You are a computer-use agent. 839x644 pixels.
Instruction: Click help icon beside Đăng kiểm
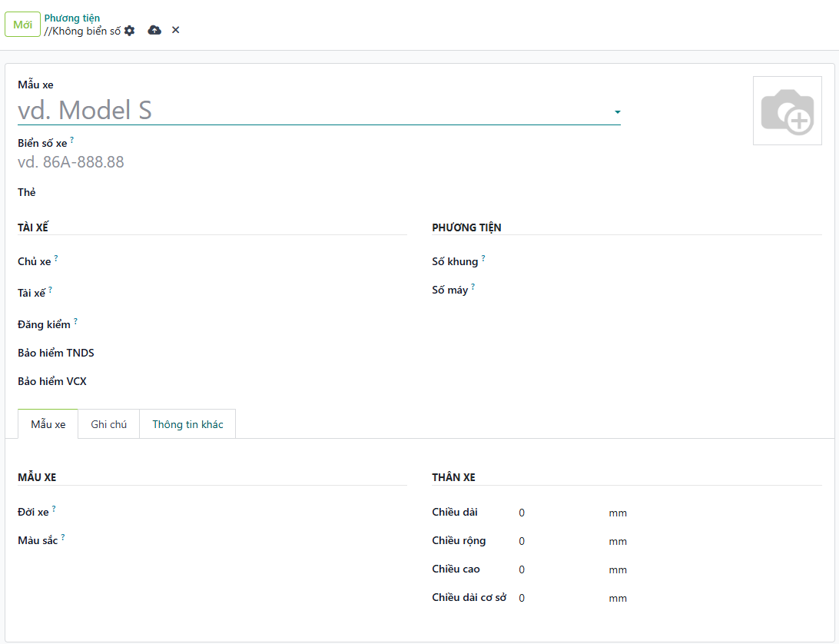[x=75, y=321]
